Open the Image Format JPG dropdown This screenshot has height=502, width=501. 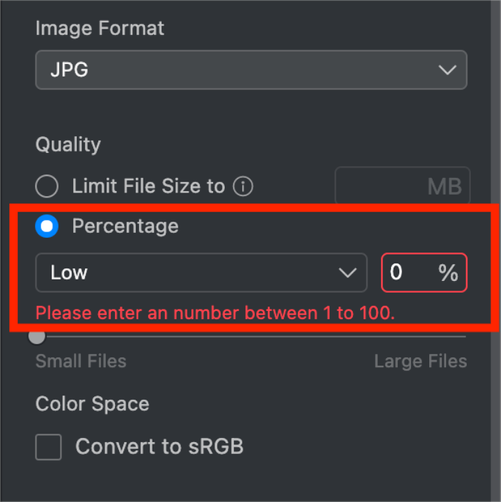251,70
